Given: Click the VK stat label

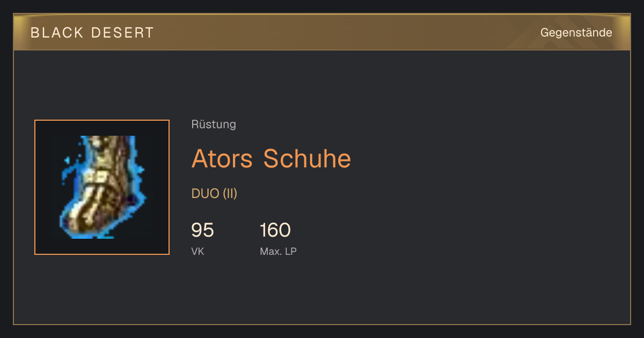Looking at the screenshot, I should (x=197, y=251).
